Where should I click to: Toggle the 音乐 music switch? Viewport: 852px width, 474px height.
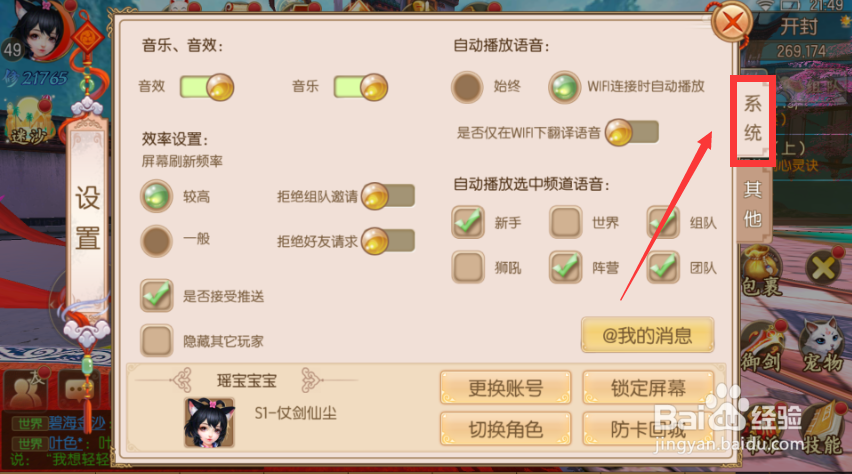tap(361, 87)
